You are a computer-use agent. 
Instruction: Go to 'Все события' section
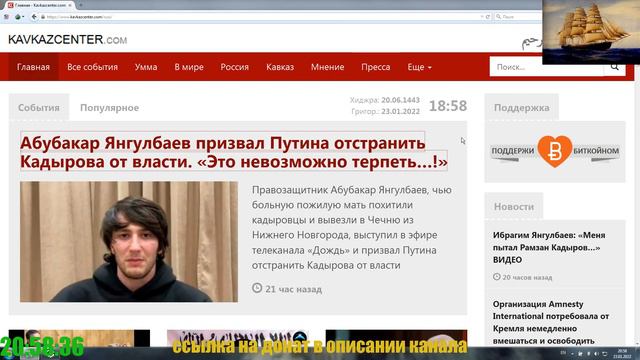pyautogui.click(x=92, y=67)
